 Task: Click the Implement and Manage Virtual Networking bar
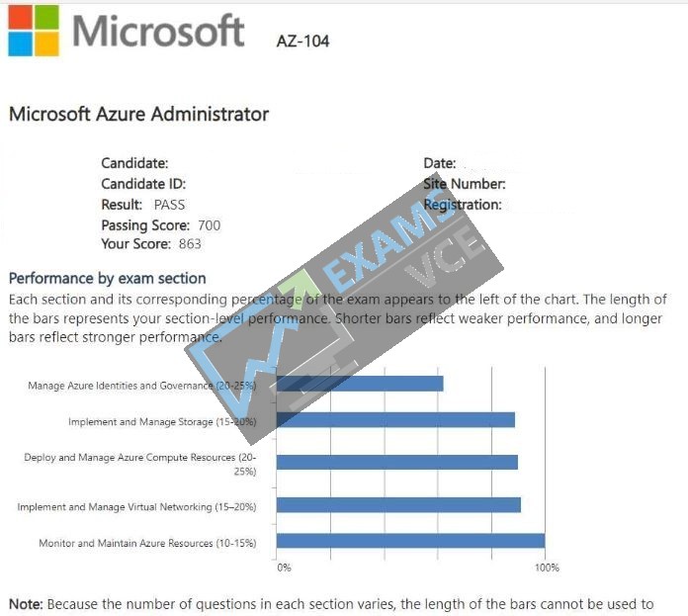(398, 504)
